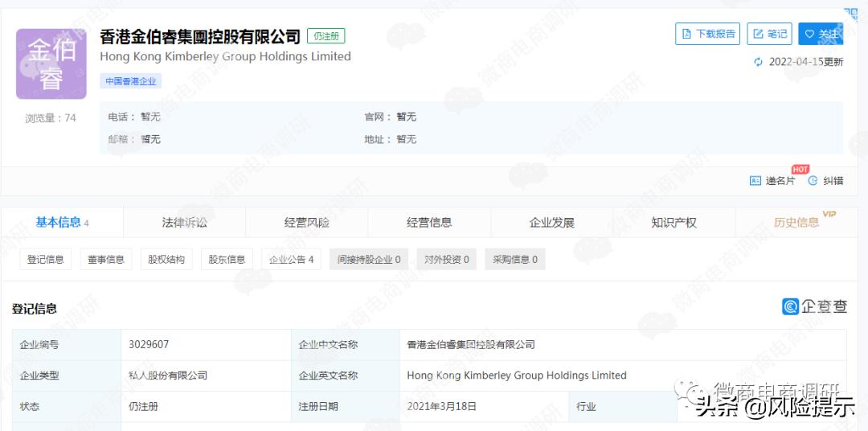Click the refresh icon beside 2022-04-15更新
This screenshot has height=431, width=868.
pyautogui.click(x=759, y=62)
